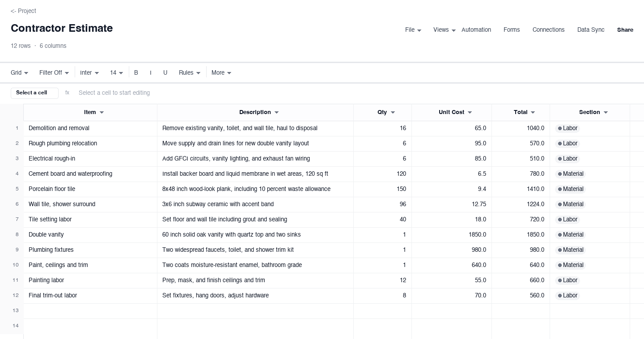This screenshot has width=644, height=339.
Task: Open the Connections menu
Action: (548, 30)
